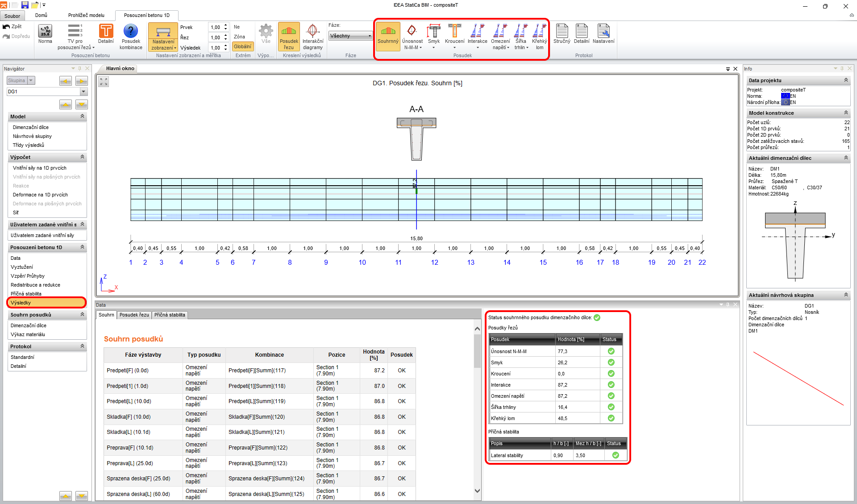The width and height of the screenshot is (857, 504).
Task: Toggle the Globální extreme option
Action: point(242,46)
